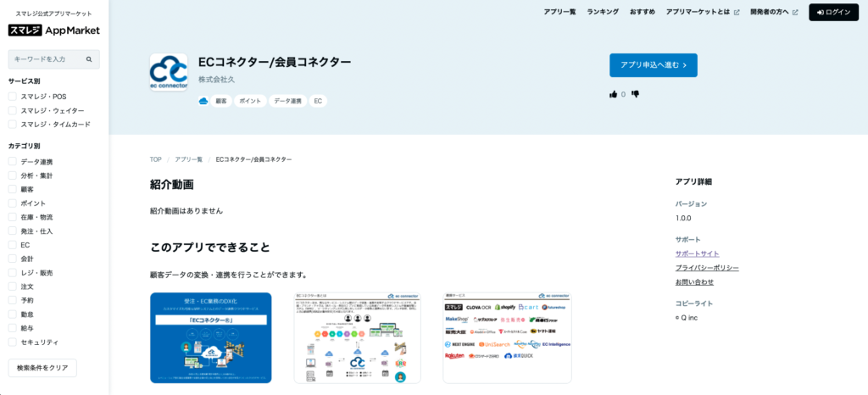
Task: Open 開発者の方へ in the header
Action: coord(770,12)
